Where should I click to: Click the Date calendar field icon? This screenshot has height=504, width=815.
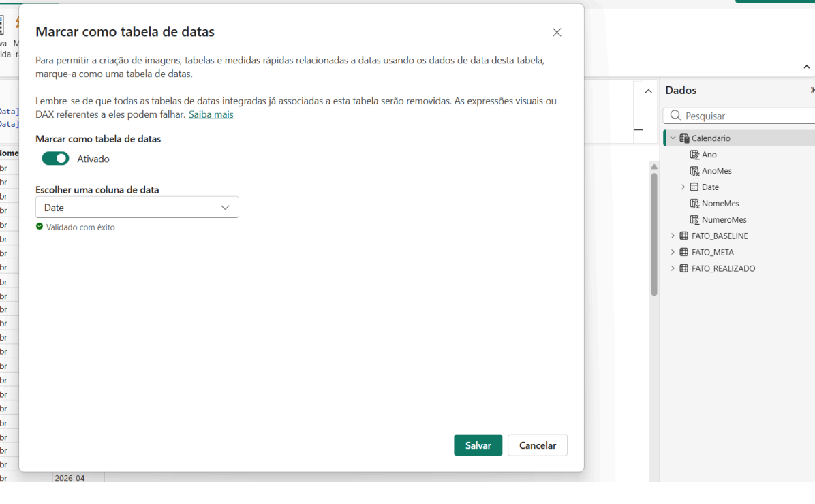pyautogui.click(x=694, y=187)
